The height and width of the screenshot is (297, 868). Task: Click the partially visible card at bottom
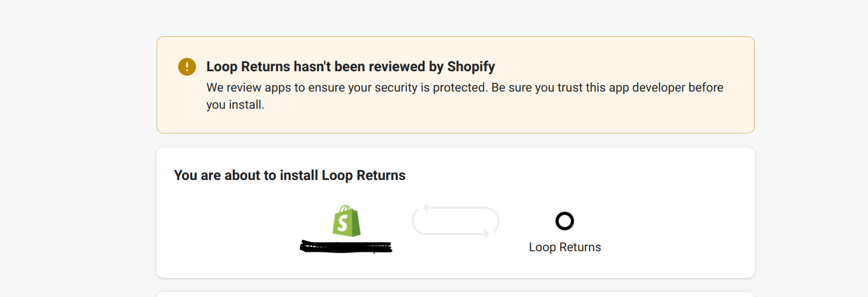pos(456,294)
